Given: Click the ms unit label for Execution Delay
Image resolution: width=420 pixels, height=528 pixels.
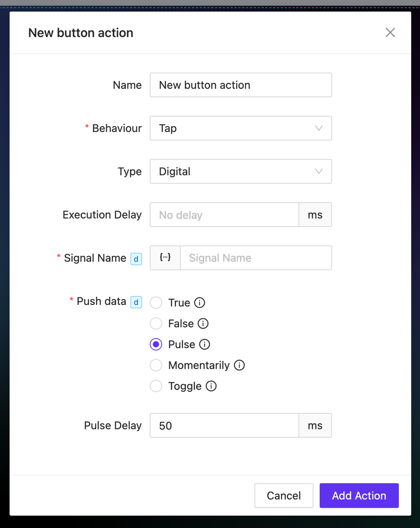Looking at the screenshot, I should [x=315, y=215].
